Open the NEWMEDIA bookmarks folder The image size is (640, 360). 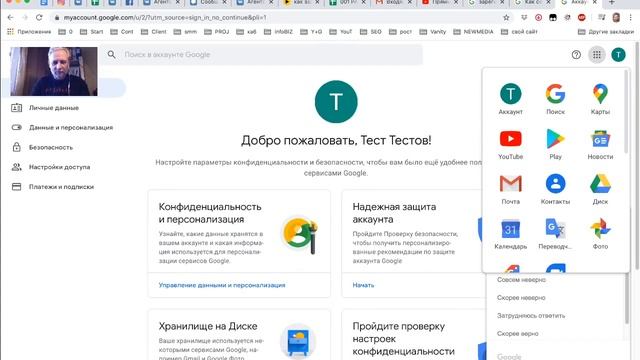tap(473, 31)
